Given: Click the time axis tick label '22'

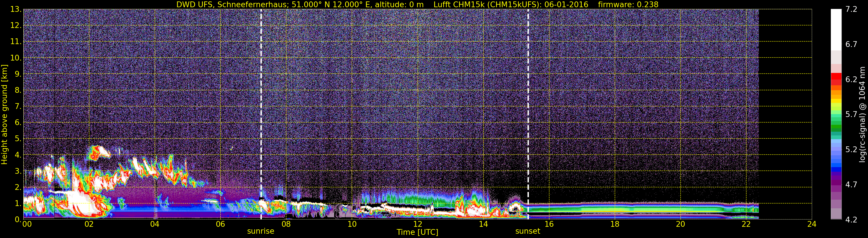Looking at the screenshot, I should pos(746,224).
